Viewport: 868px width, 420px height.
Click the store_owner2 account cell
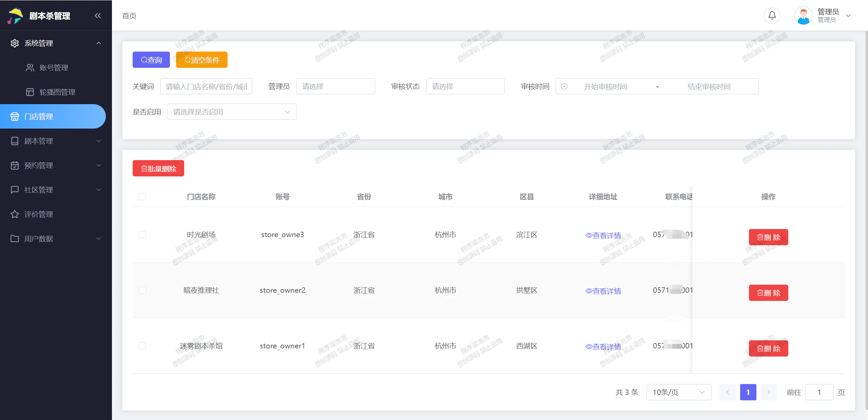tap(283, 290)
